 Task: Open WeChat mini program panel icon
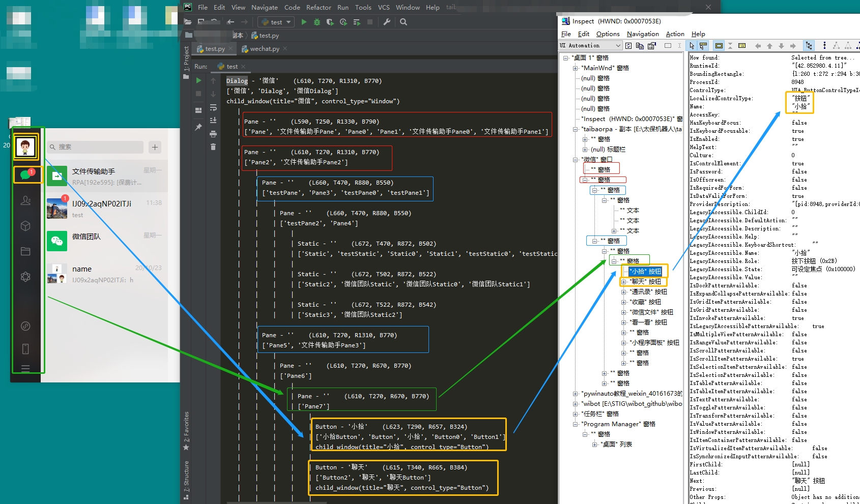click(25, 326)
